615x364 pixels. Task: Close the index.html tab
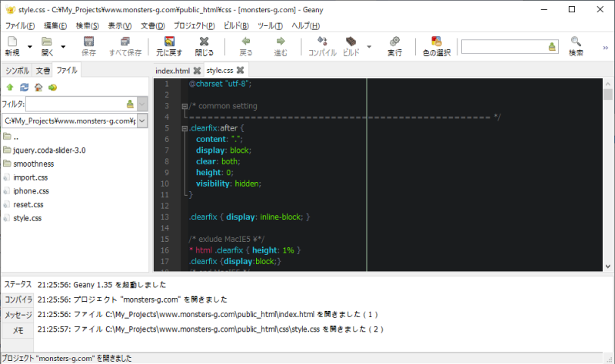pyautogui.click(x=198, y=71)
